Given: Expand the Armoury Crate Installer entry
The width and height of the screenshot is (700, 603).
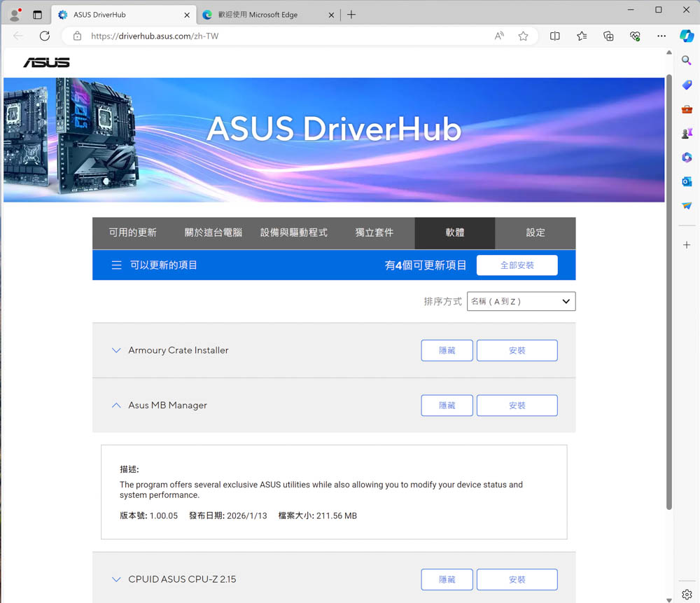Looking at the screenshot, I should 116,350.
